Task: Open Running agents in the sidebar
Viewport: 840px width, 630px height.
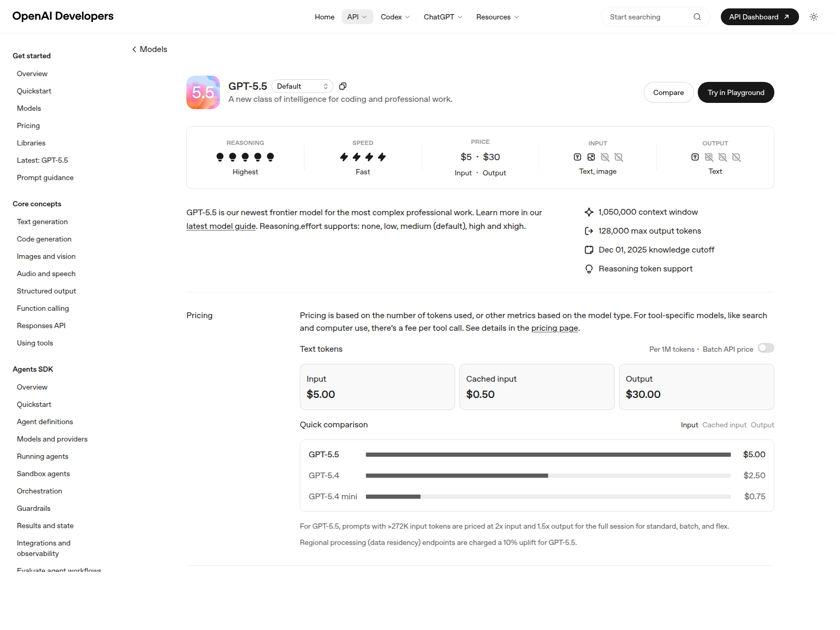Action: 43,456
